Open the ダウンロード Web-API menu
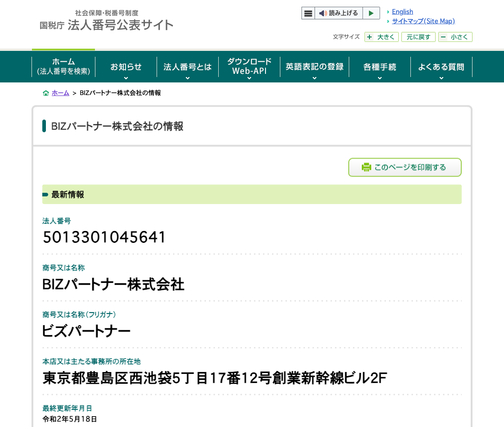This screenshot has height=427, width=504. tap(249, 67)
